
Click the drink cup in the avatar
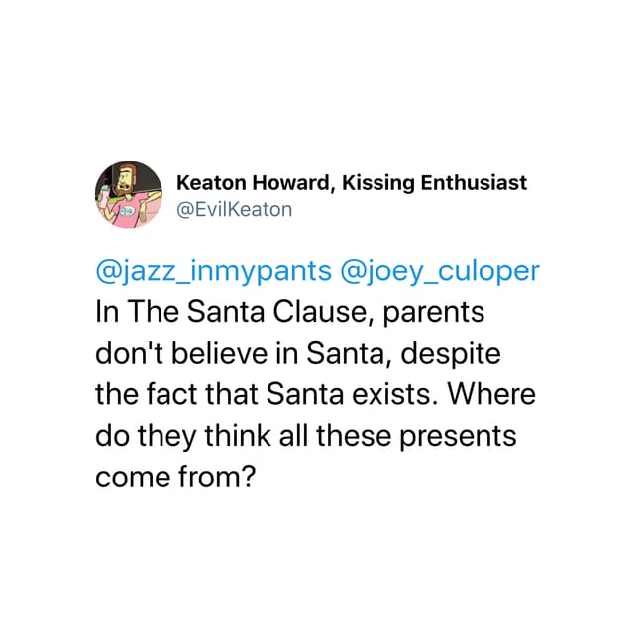[x=102, y=198]
